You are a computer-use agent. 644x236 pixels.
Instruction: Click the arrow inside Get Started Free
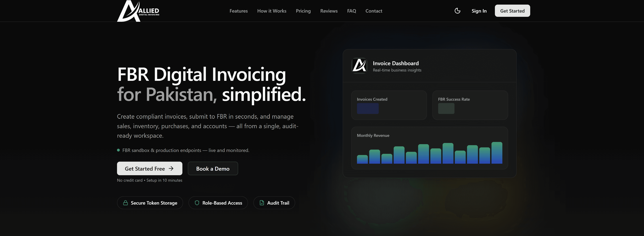coord(171,168)
